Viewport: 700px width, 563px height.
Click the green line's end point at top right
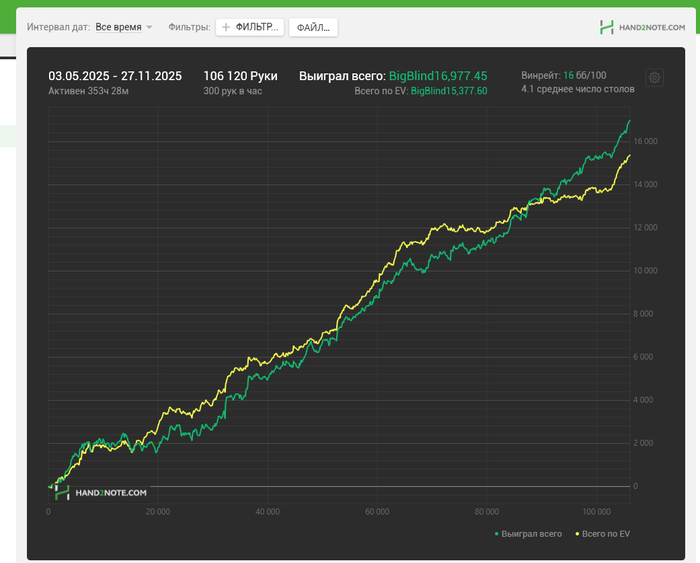(629, 121)
